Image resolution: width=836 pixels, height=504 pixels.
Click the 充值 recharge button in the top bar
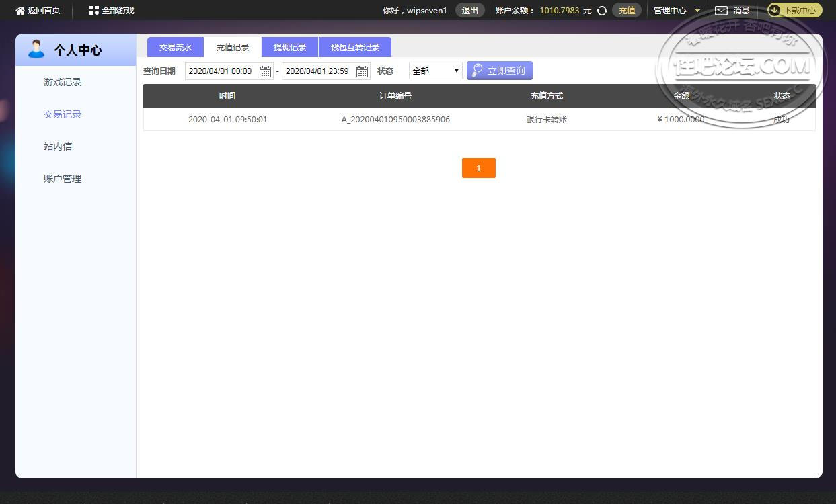627,11
